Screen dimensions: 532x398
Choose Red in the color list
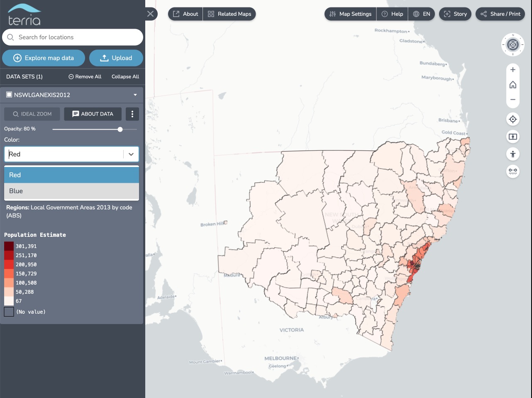pyautogui.click(x=71, y=175)
